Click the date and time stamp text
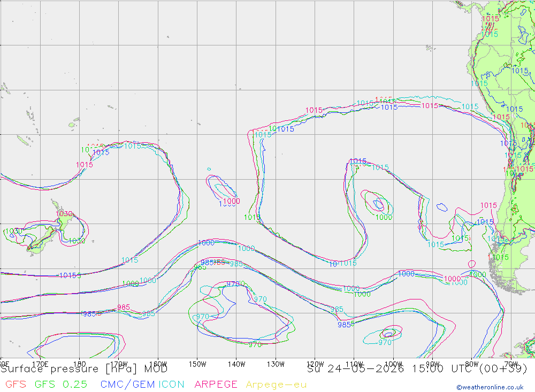Screen dimensions: 535x392 (417, 369)
